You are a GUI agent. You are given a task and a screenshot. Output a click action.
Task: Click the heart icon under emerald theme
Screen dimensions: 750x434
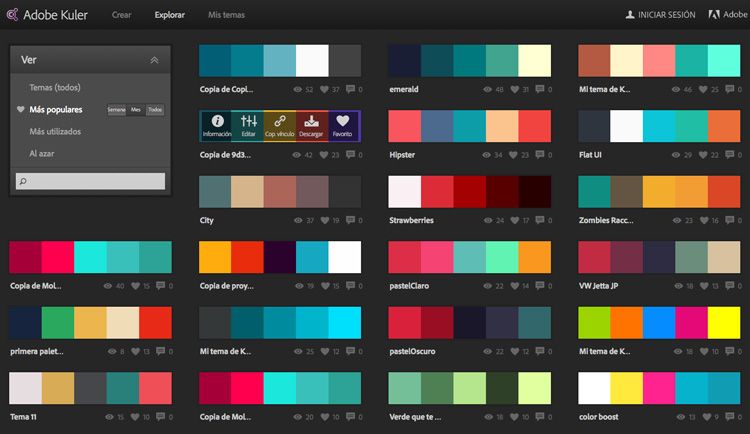pyautogui.click(x=515, y=89)
